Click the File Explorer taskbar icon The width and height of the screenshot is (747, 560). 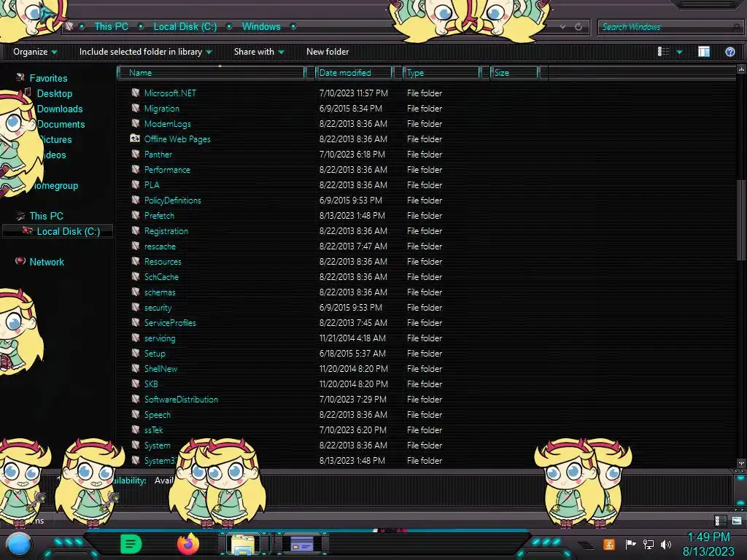pyautogui.click(x=244, y=544)
